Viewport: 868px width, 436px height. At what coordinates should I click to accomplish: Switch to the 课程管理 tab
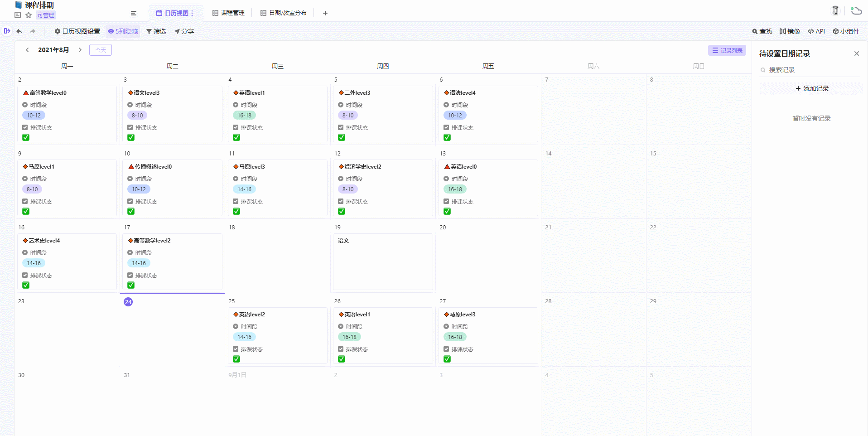(x=228, y=13)
